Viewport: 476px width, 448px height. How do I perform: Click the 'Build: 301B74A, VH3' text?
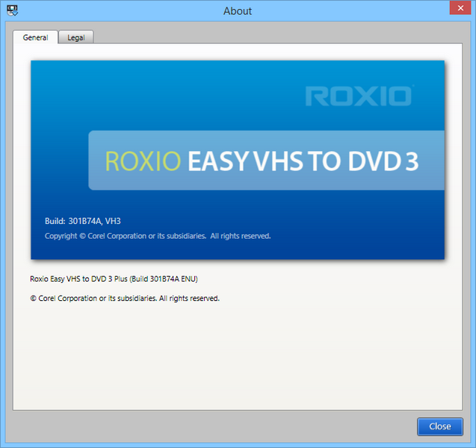click(x=82, y=221)
